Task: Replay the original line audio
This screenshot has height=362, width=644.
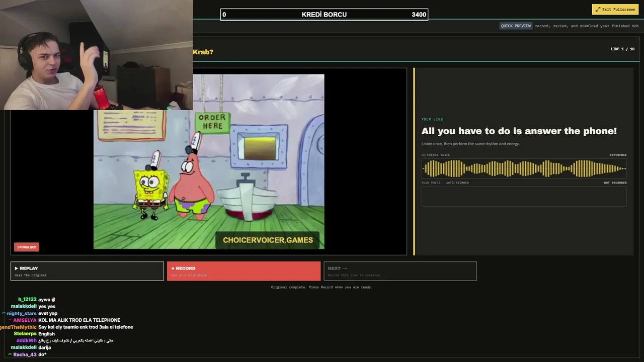Action: tap(87, 271)
